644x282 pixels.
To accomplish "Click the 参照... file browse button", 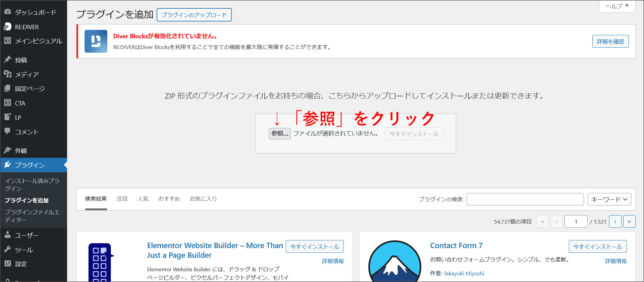I will point(280,134).
